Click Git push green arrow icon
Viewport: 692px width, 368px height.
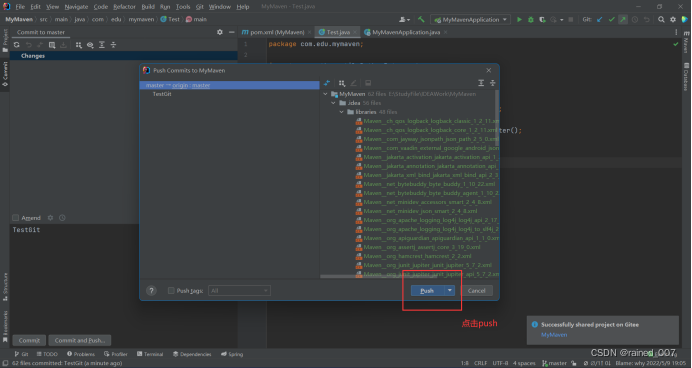pos(623,19)
